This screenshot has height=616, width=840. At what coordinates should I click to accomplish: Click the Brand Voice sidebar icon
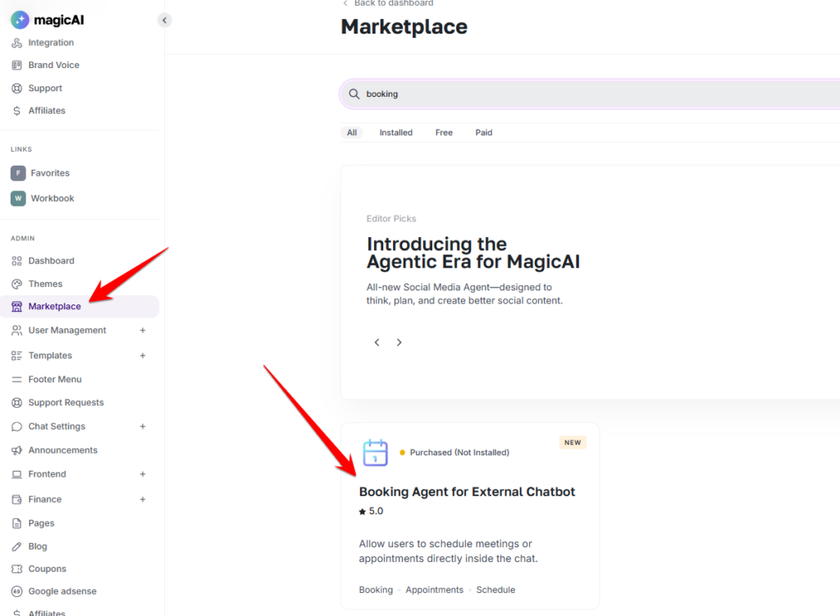click(17, 65)
